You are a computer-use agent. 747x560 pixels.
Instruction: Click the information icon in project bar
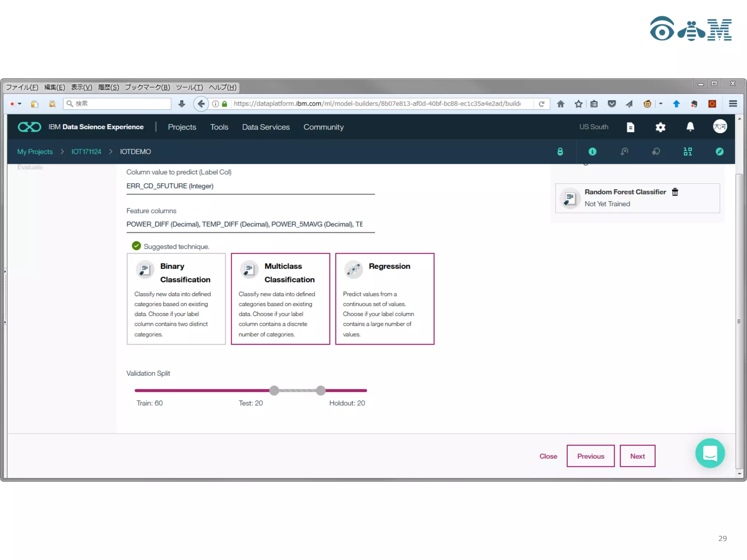tap(592, 152)
